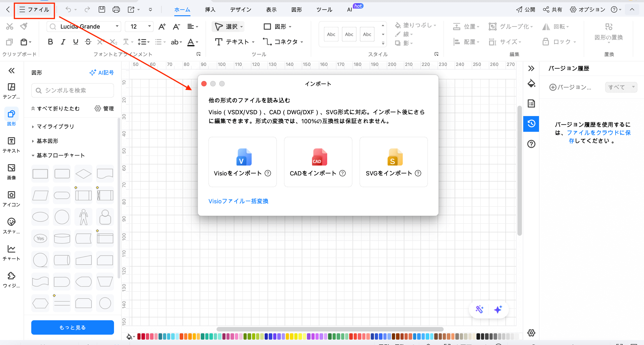This screenshot has width=644, height=345.
Task: Open アイコン panel in left sidebar
Action: point(11,199)
